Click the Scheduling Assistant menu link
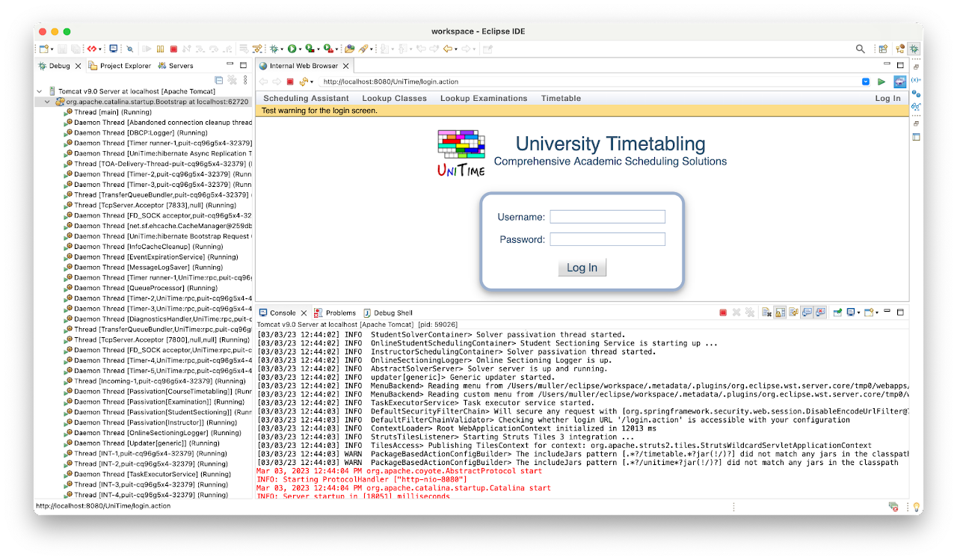Viewport: 957px width, 560px height. [x=306, y=99]
